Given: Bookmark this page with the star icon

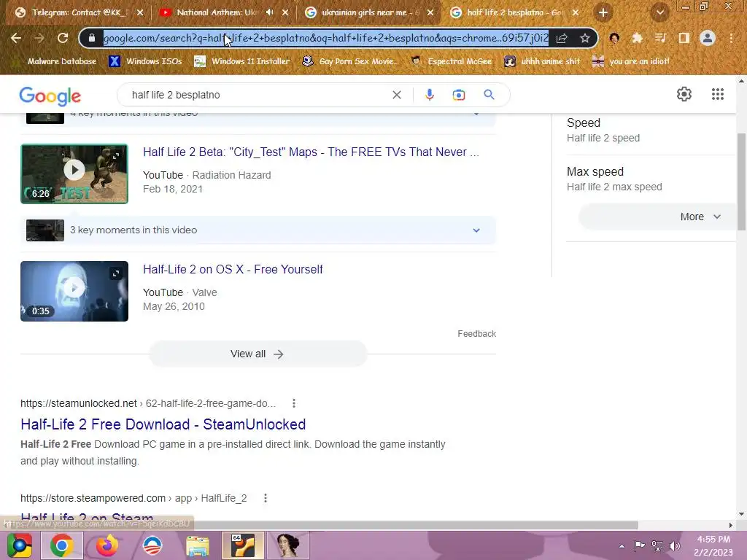Looking at the screenshot, I should point(585,38).
